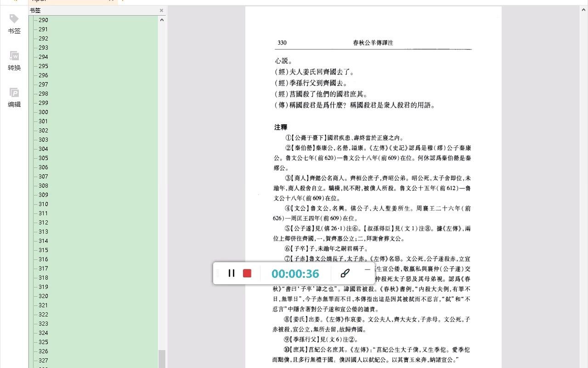Select bookmark 323
This screenshot has width=588, height=368.
point(43,324)
